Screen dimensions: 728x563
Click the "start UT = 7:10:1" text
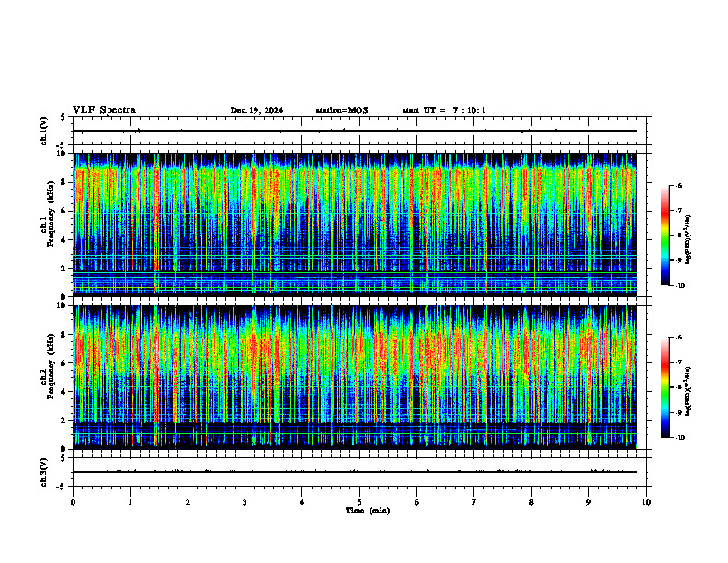[x=444, y=110]
